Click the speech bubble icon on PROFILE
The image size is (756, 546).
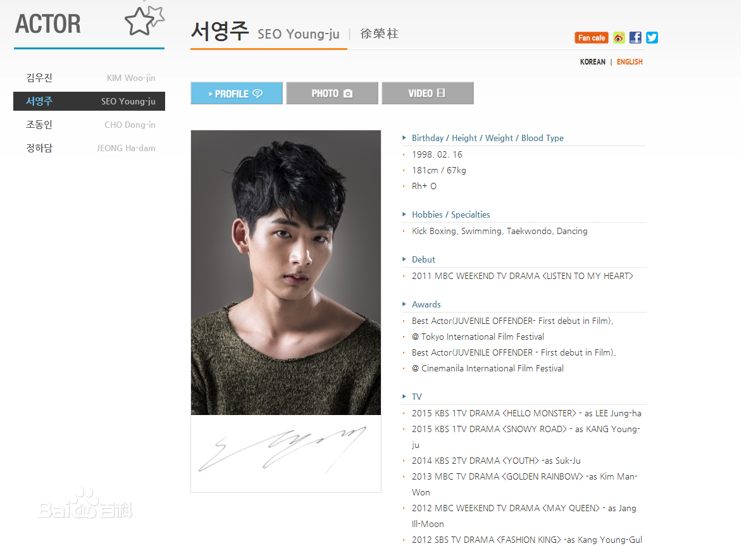click(x=258, y=94)
